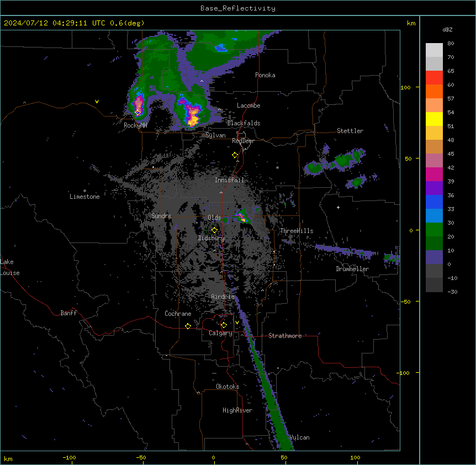Click the Drumheller city label
476x465 pixels.
[352, 269]
